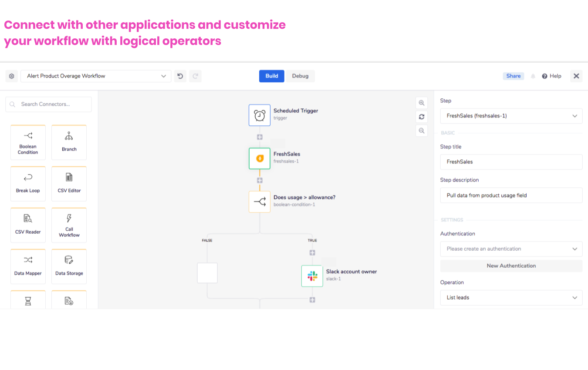Open the Authentication dropdown

click(511, 249)
